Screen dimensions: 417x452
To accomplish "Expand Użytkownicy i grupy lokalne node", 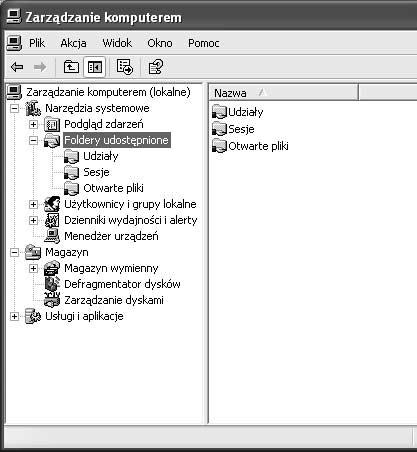I will pos(33,204).
